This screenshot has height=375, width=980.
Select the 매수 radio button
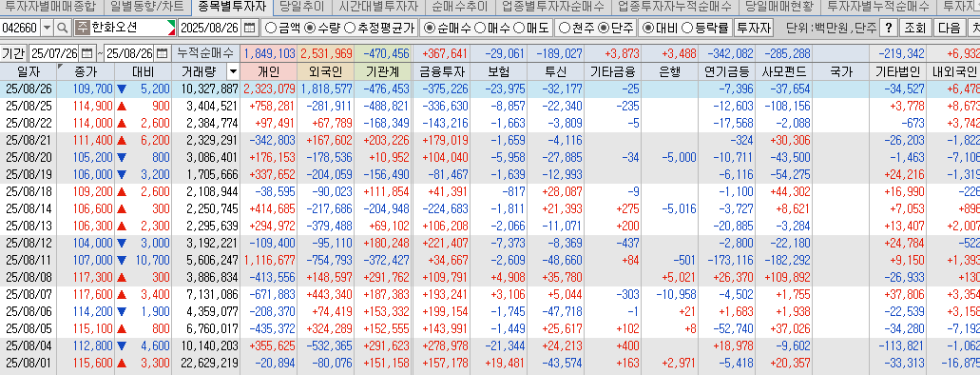click(479, 29)
